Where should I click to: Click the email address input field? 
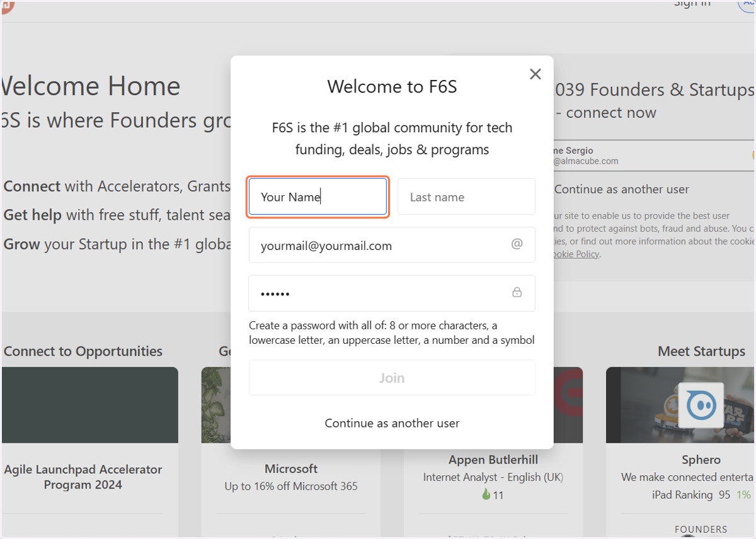coord(392,245)
